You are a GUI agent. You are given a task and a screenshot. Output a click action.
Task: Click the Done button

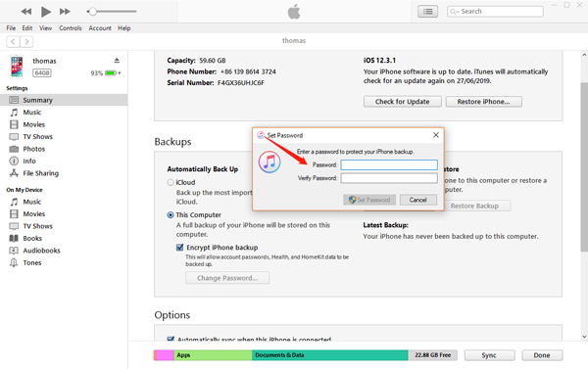click(542, 355)
